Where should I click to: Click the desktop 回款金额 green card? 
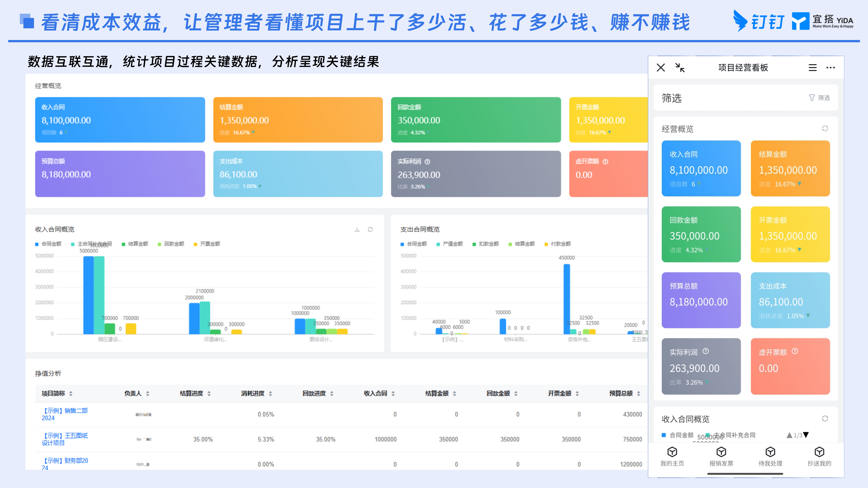click(476, 120)
